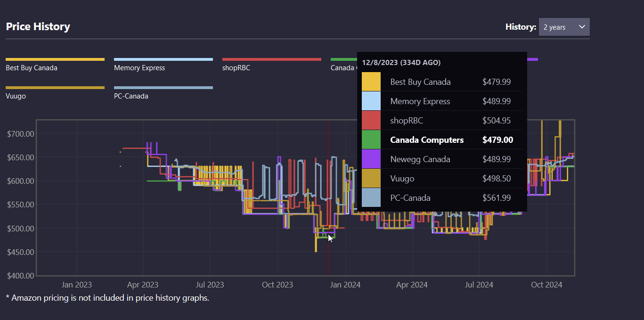The height and width of the screenshot is (320, 644).
Task: Click the red shopRBC swatch in tooltip
Action: tap(371, 121)
